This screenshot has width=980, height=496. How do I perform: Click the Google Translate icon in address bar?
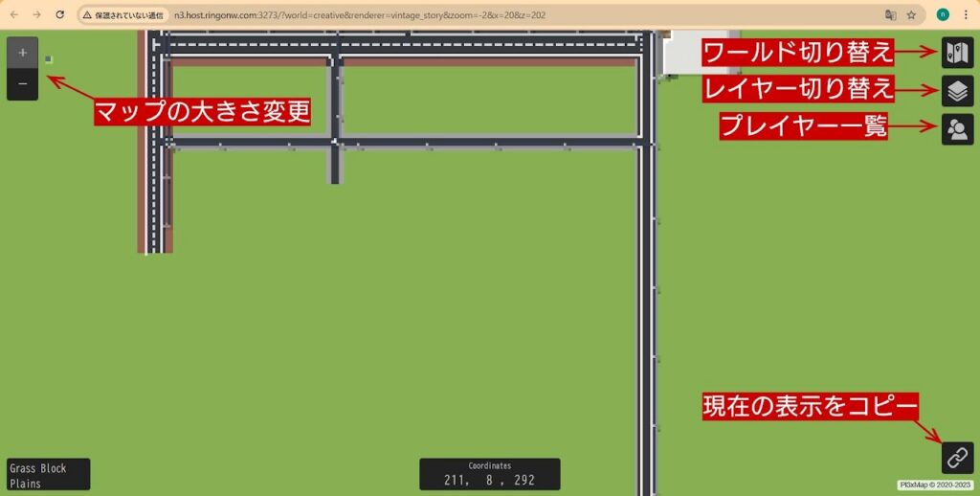pyautogui.click(x=890, y=15)
